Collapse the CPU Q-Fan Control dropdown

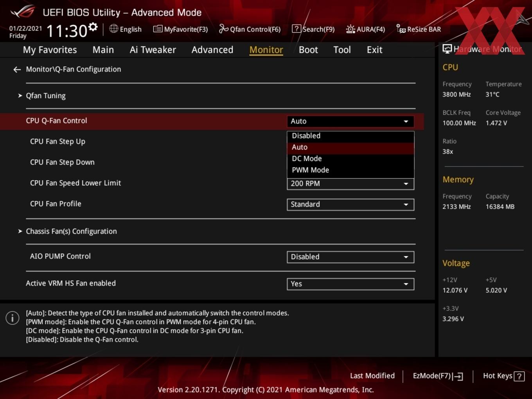[x=350, y=121]
